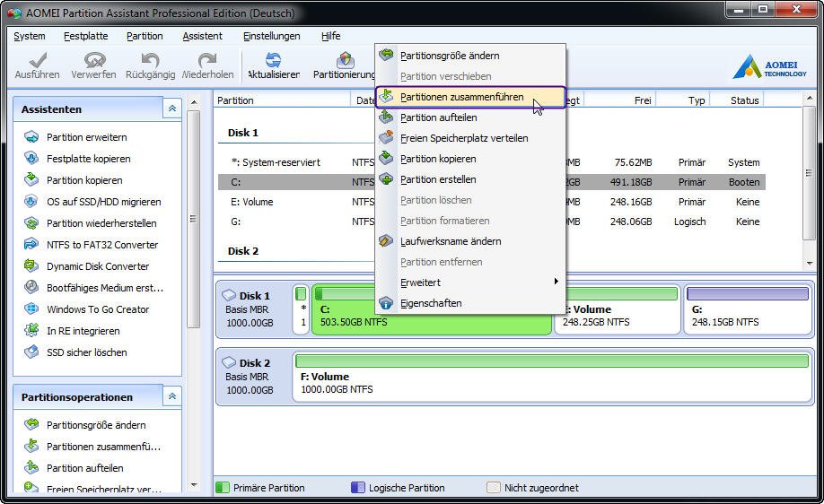Click the Frei column header
This screenshot has width=824, height=504.
[619, 100]
